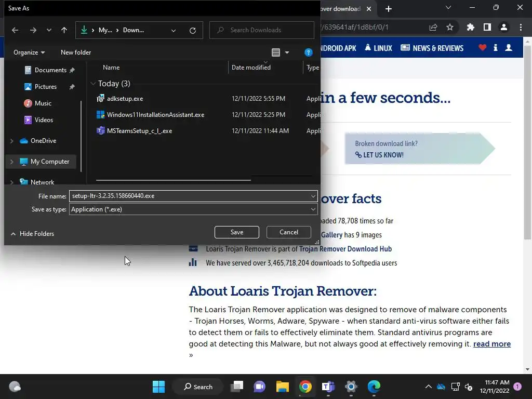Screen dimensions: 532x399
Task: Go forward in Save As dialog
Action: [x=33, y=30]
